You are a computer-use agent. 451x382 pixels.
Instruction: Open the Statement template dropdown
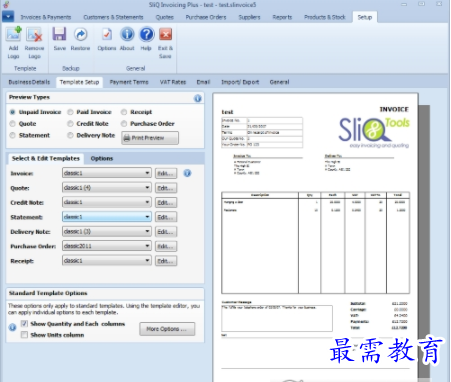(107, 217)
